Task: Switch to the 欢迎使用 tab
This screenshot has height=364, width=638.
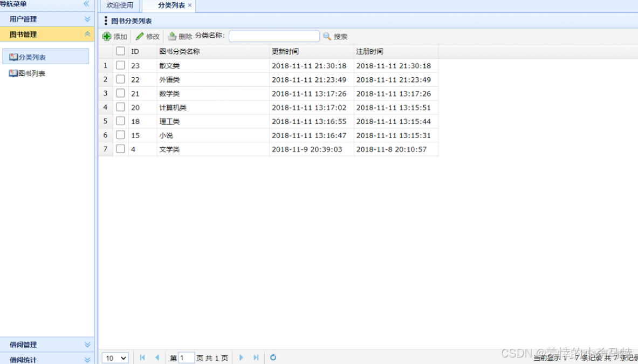Action: pyautogui.click(x=119, y=6)
